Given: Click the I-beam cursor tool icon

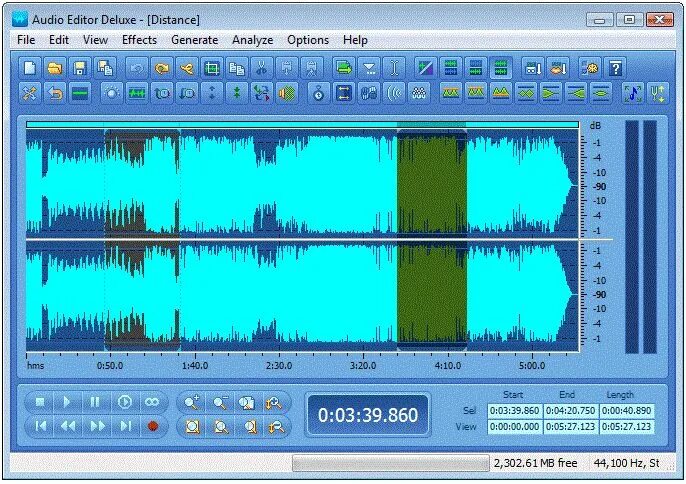Looking at the screenshot, I should 394,68.
